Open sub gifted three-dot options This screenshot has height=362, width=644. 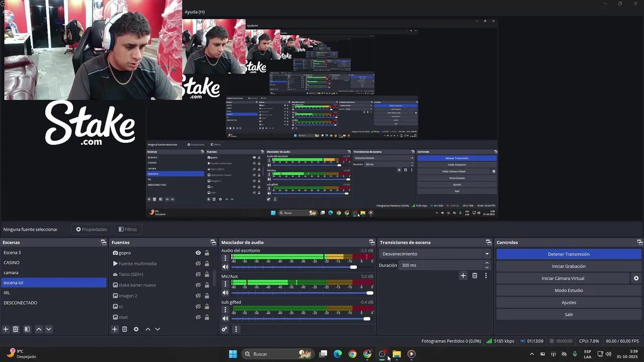coord(225,309)
